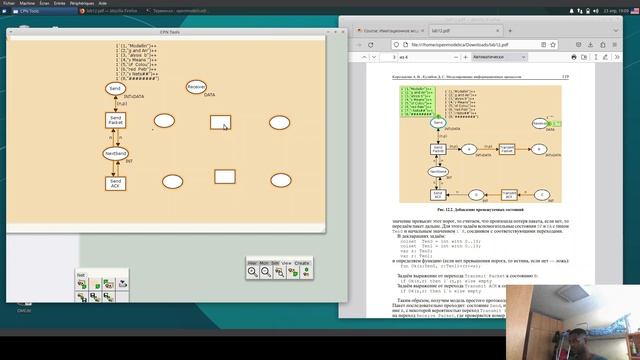Open Firefox application hamburger menu
The width and height of the screenshot is (640, 360).
pyautogui.click(x=615, y=45)
